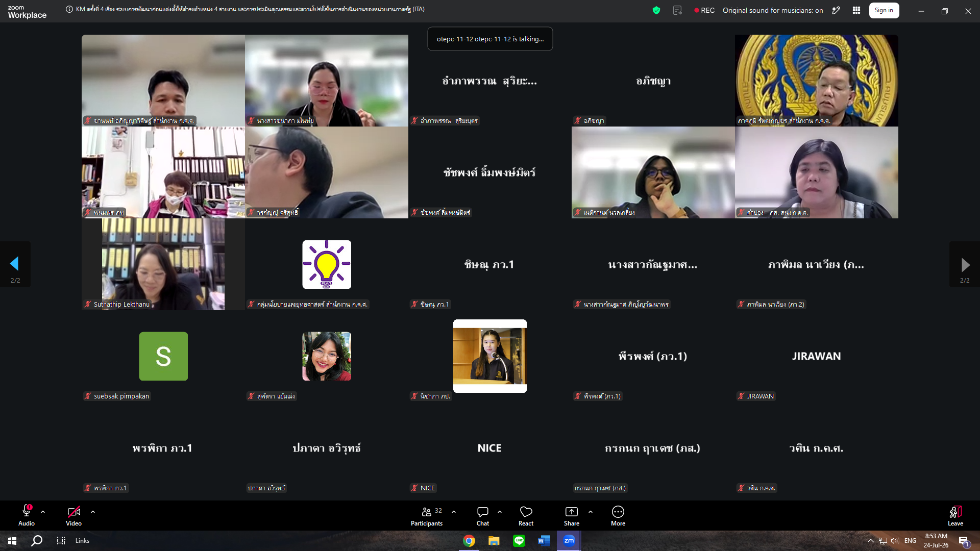Open Task View on the taskbar
Image resolution: width=980 pixels, height=551 pixels.
tap(61, 541)
